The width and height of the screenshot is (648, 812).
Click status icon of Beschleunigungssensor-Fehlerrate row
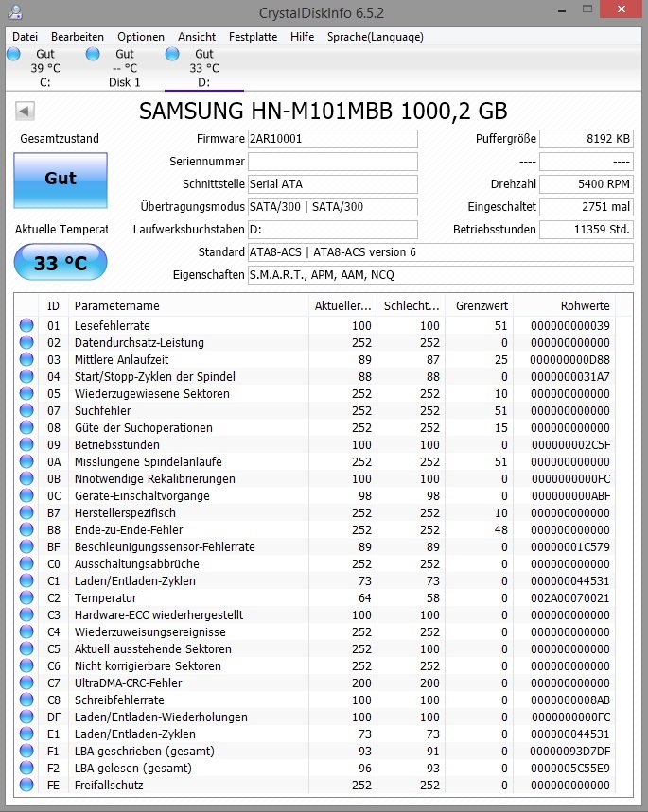[26, 546]
